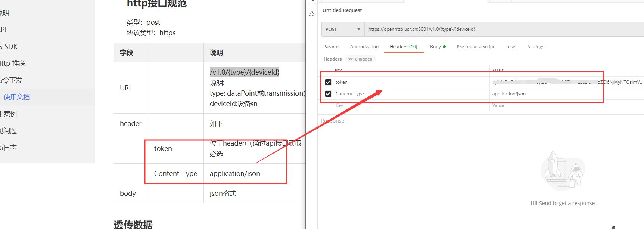
Task: Open the Authorization tab
Action: (364, 47)
